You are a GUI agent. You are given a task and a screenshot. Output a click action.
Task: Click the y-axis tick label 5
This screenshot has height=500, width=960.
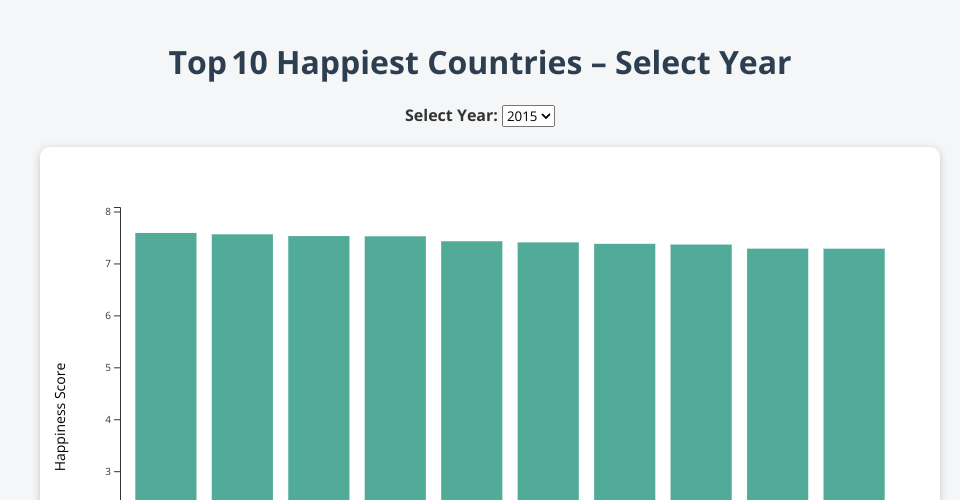[107, 368]
